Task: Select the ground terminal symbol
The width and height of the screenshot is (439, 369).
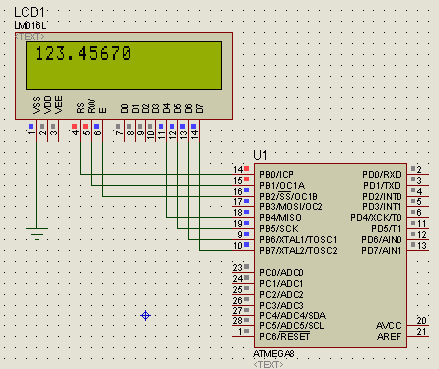Action: 37,233
